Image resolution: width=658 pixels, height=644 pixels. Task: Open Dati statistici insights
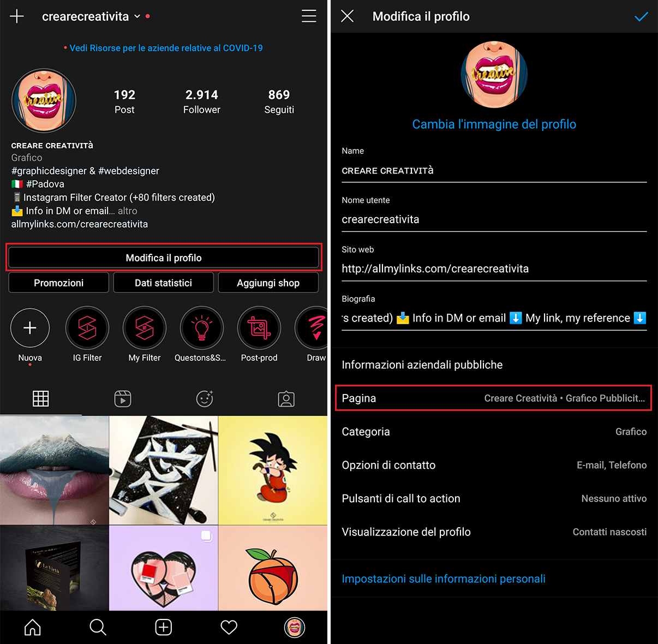163,283
